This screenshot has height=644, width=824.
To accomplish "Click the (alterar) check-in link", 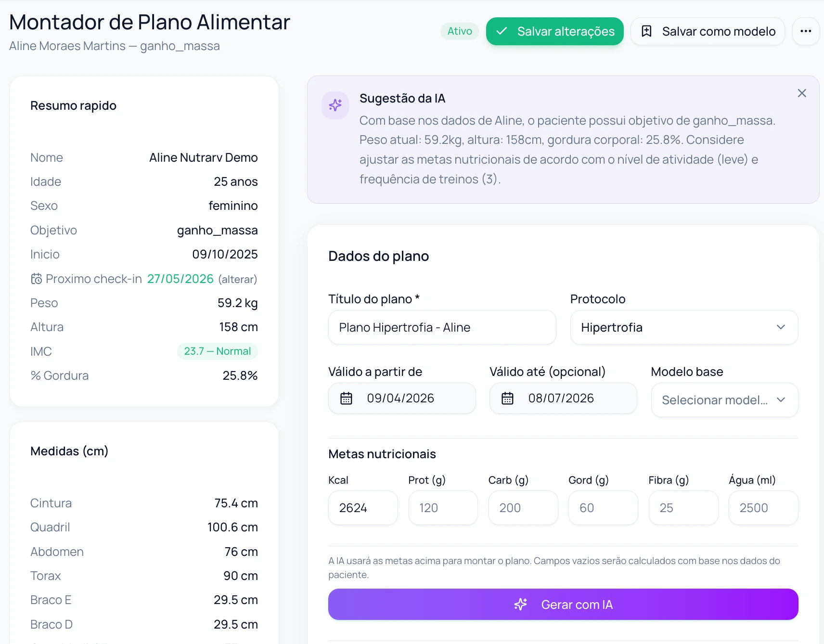I will (238, 279).
